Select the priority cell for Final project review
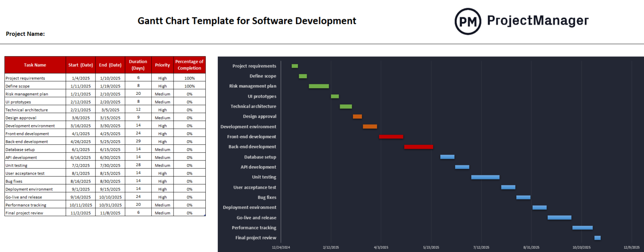The image size is (644, 252). 162,213
